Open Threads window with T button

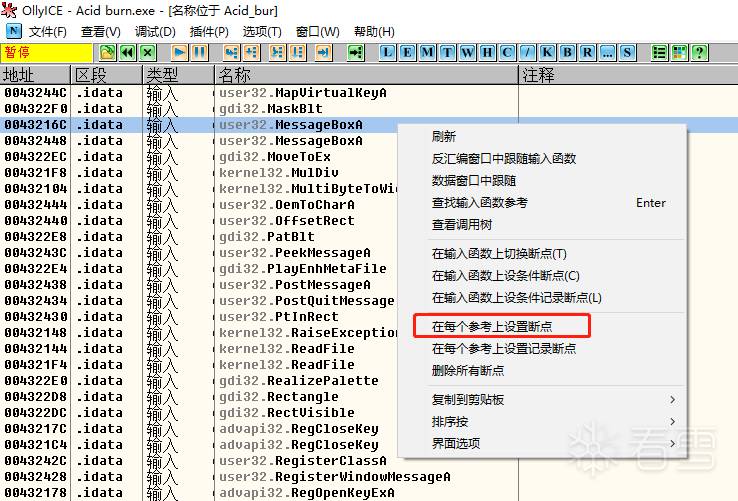[447, 52]
